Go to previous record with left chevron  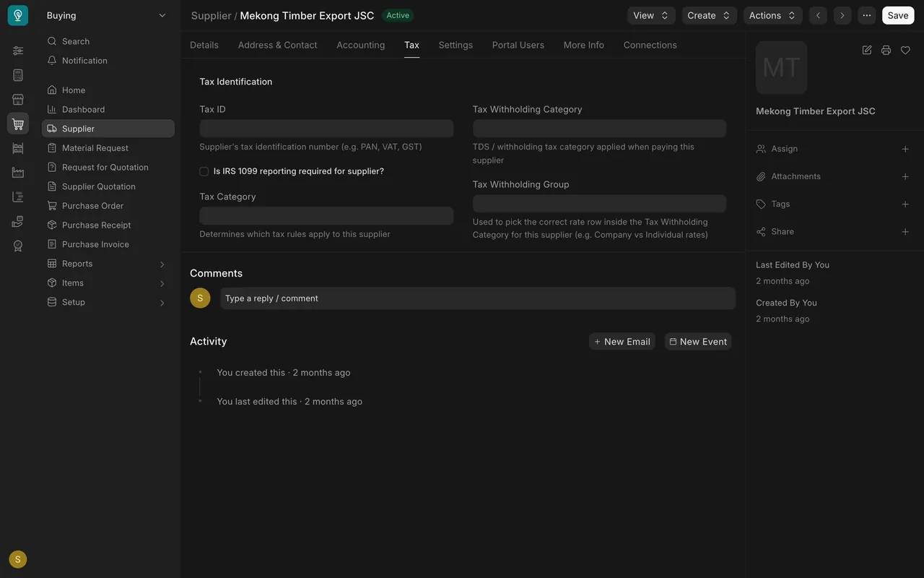tap(818, 15)
